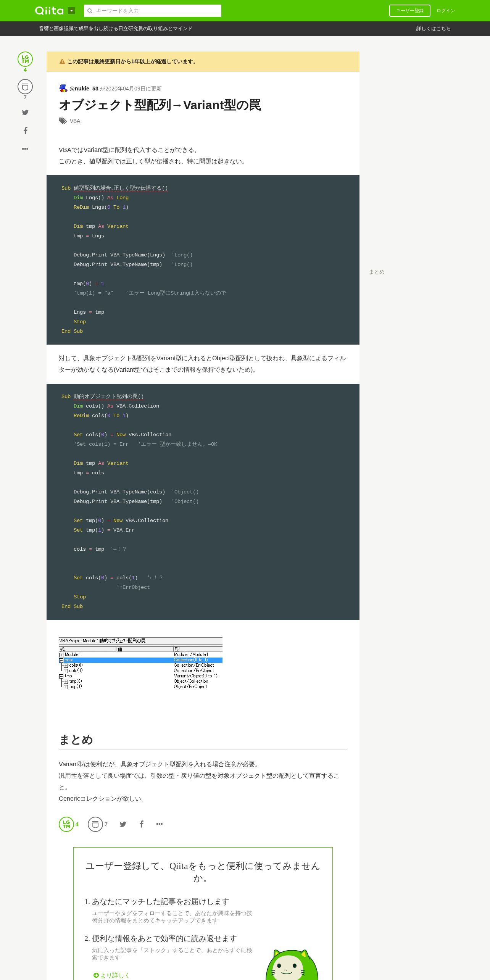Click the green arrow icon beside より詳しく

96,975
